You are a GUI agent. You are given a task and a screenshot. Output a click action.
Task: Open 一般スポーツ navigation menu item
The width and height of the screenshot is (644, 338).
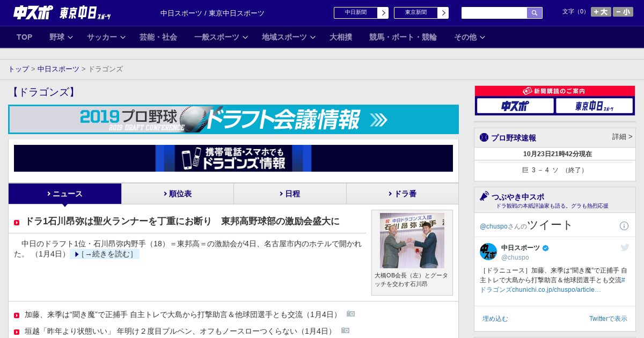pos(217,37)
